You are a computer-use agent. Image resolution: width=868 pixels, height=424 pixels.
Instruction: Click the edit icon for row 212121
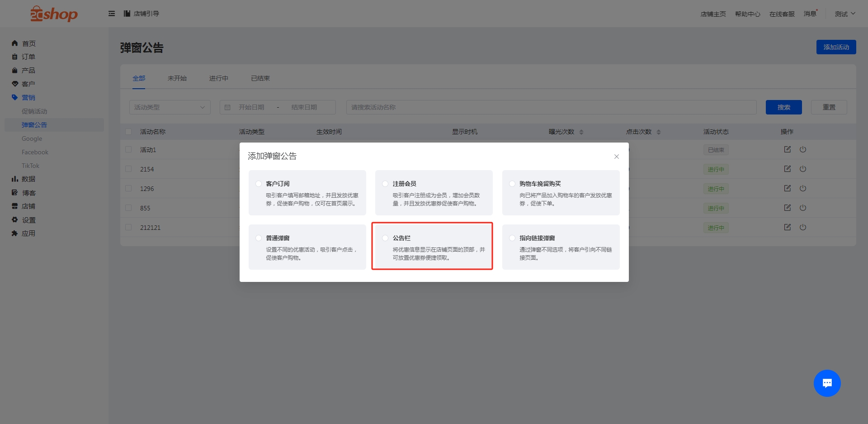[x=787, y=227]
